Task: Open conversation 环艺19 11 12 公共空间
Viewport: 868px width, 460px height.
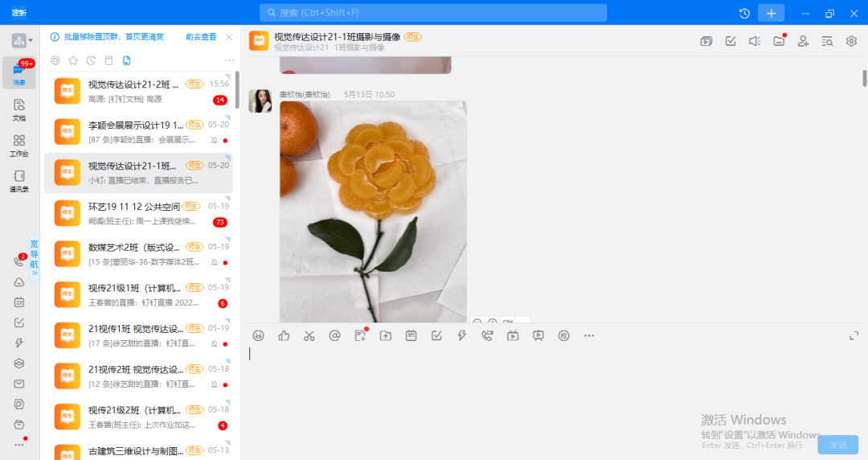Action: tap(138, 214)
